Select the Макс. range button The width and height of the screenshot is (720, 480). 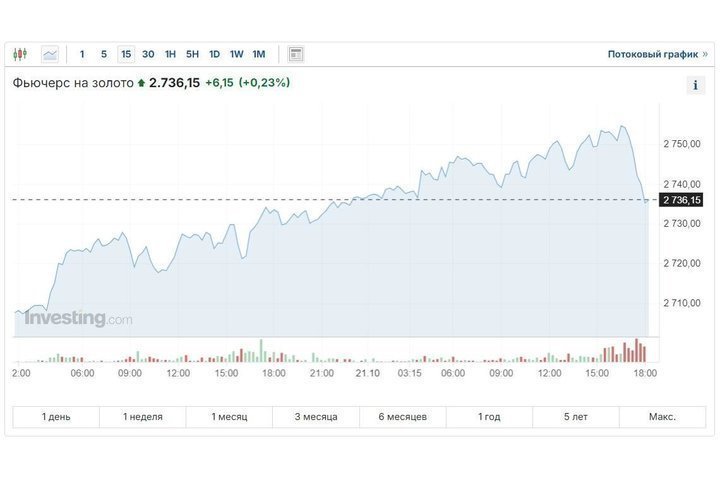point(662,417)
